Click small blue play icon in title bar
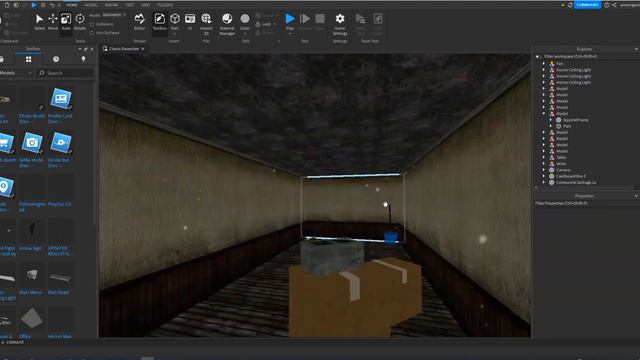 (x=34, y=5)
